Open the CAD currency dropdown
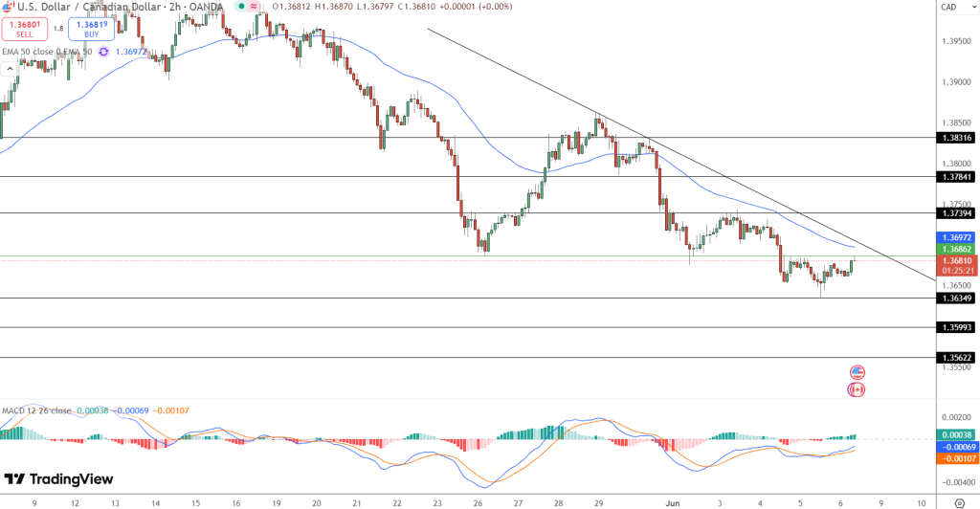 coord(957,7)
